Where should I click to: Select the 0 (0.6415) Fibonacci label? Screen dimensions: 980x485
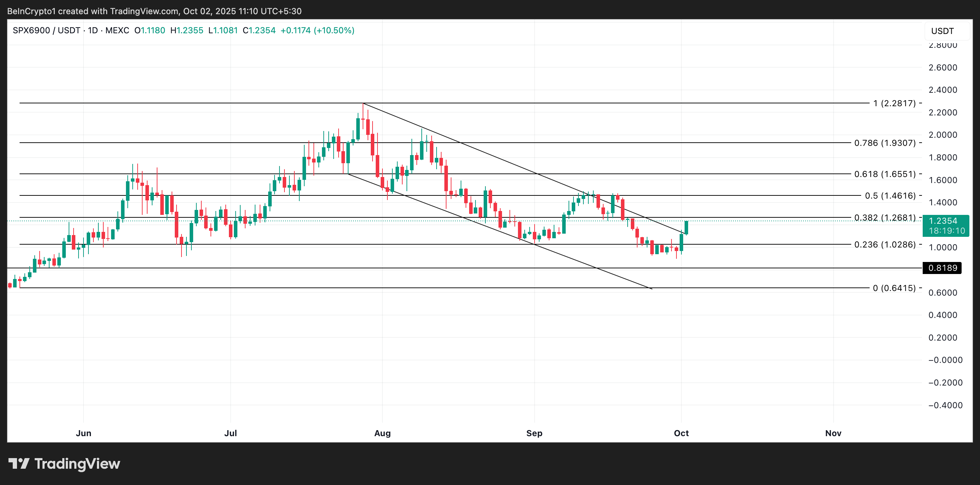(x=894, y=288)
